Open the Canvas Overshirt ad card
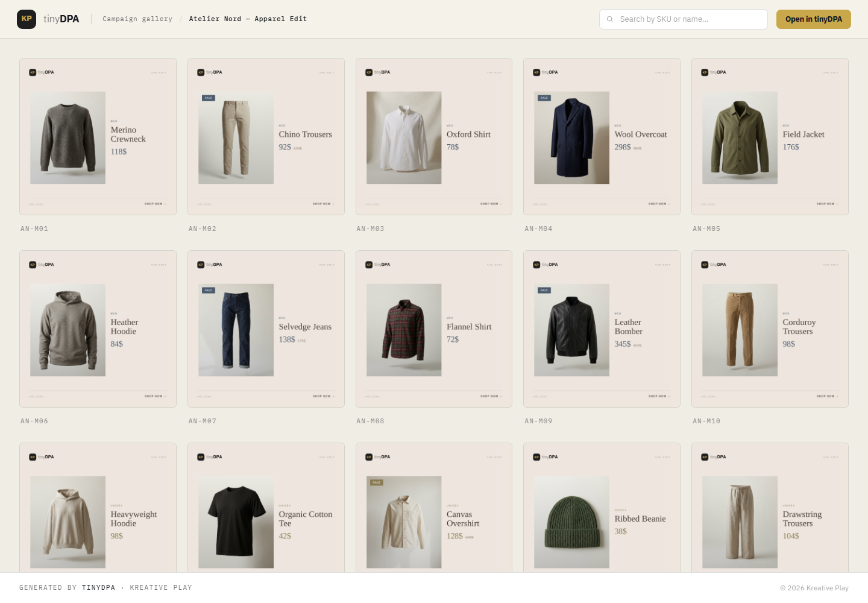 point(434,508)
